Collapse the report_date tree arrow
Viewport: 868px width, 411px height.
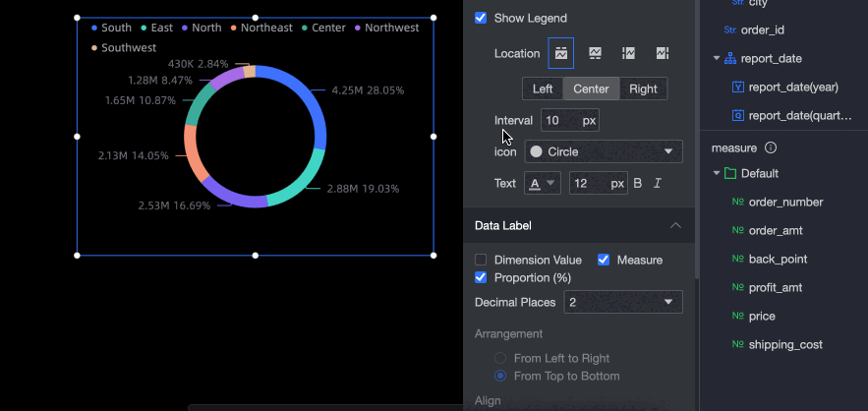pos(717,59)
